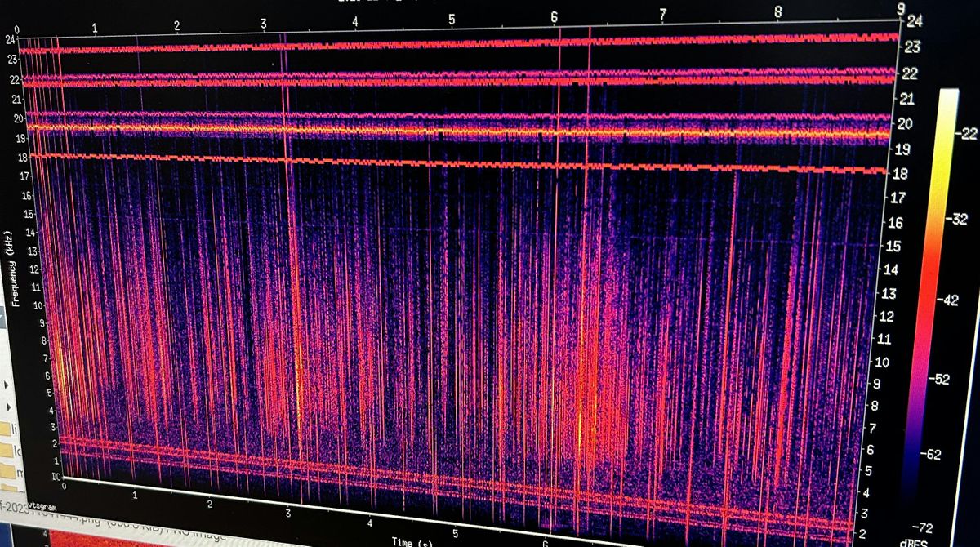The width and height of the screenshot is (980, 547).
Task: Click the 3 mark on bottom time axis
Action: coord(288,511)
